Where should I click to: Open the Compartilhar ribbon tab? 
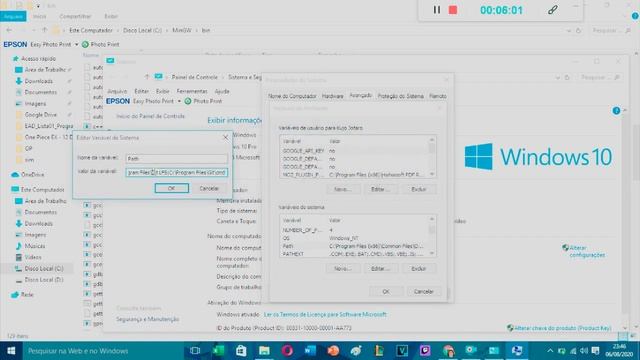tap(75, 16)
